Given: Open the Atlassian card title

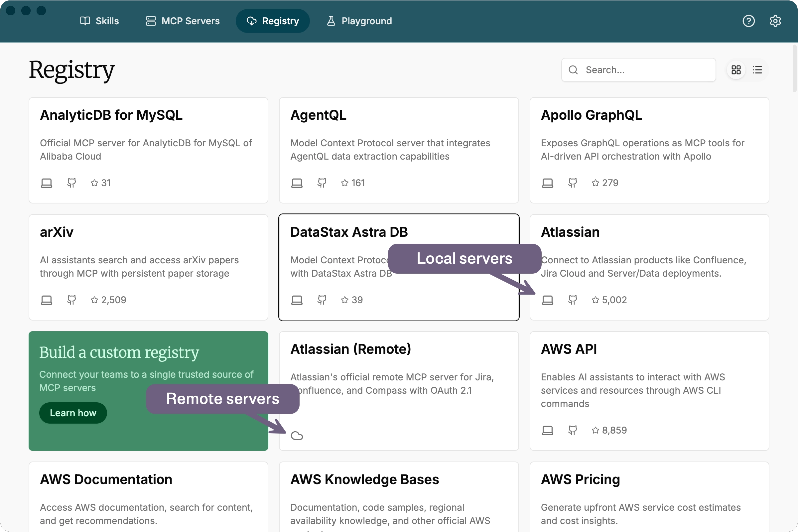Looking at the screenshot, I should point(570,232).
